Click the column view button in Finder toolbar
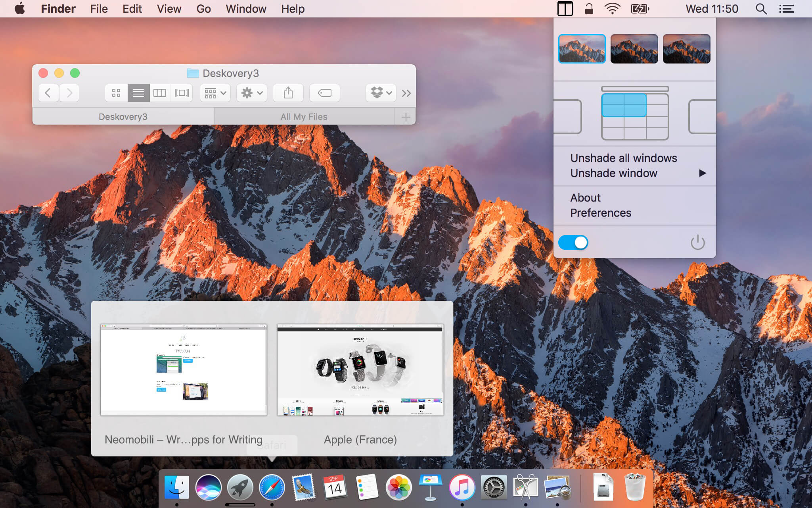This screenshot has width=812, height=508. (160, 93)
